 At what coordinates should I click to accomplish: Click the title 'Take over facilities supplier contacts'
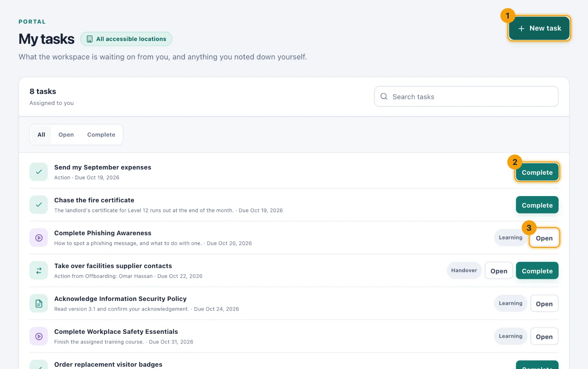tap(113, 266)
